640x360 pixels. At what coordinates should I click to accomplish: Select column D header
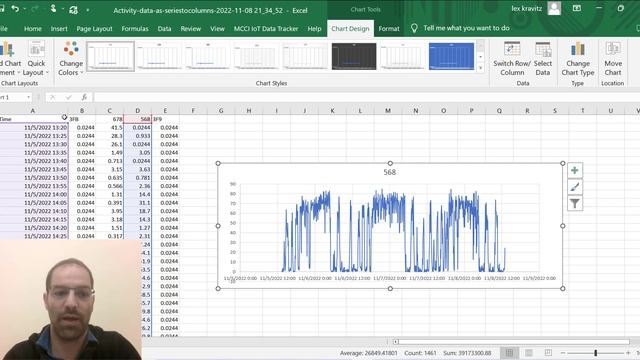click(x=138, y=111)
